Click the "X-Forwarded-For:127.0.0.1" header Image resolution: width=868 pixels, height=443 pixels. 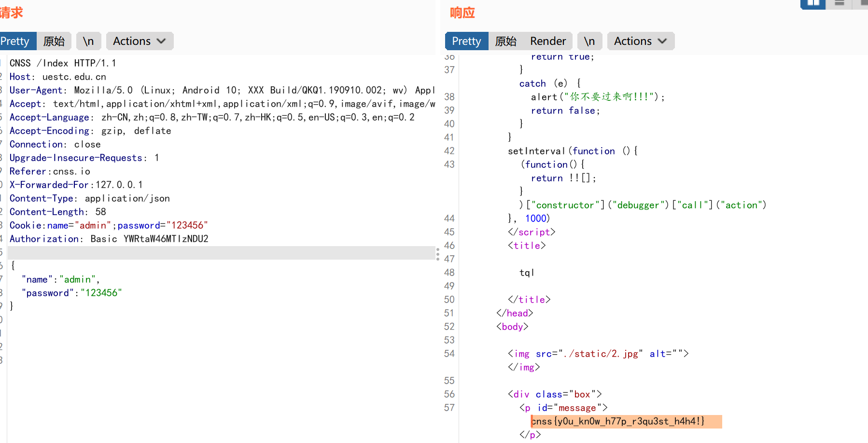76,185
